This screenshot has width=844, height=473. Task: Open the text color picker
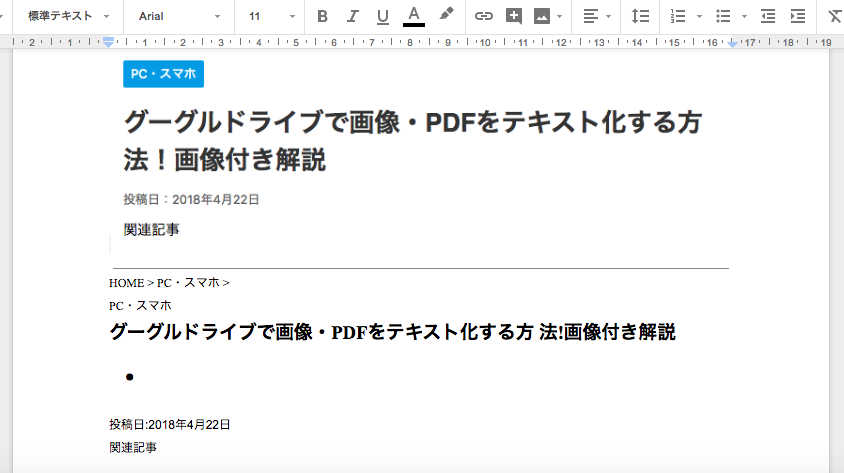[x=413, y=16]
